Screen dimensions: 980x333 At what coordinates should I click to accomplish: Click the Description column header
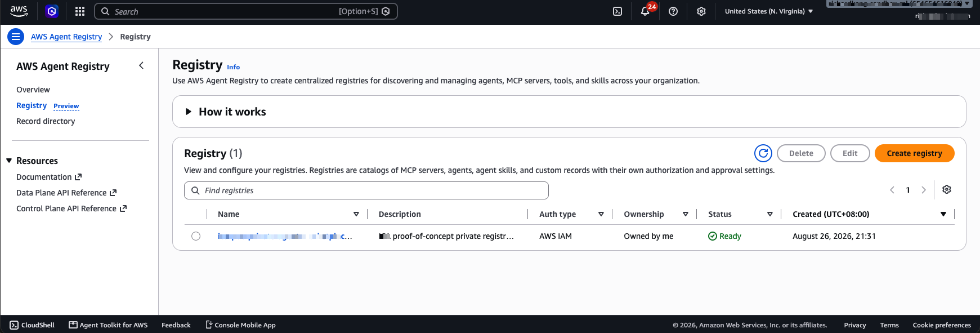(x=400, y=214)
